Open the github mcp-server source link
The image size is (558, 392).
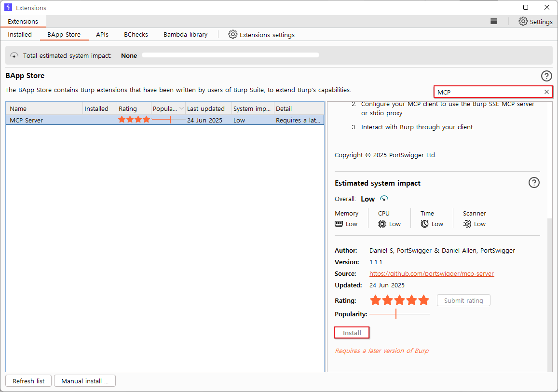431,273
